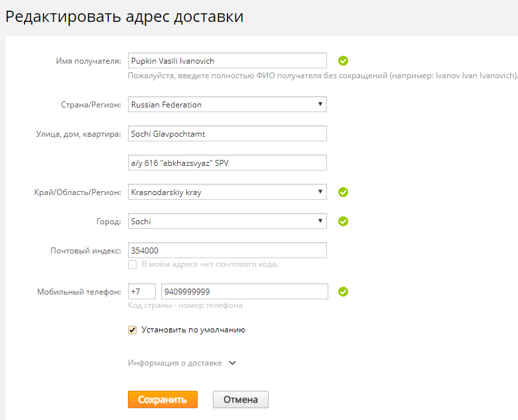Click the phone number field 9409999999
The image size is (518, 420).
(x=245, y=291)
